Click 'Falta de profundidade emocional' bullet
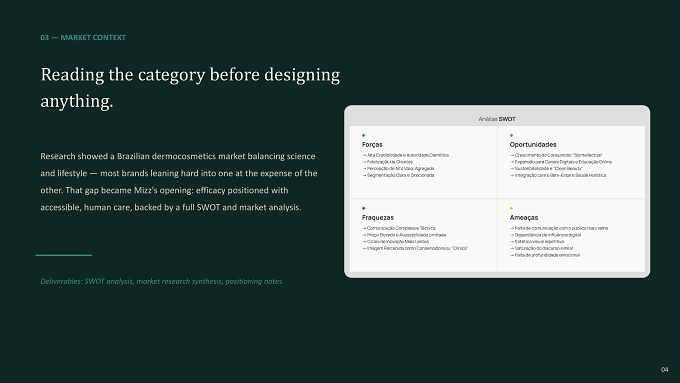The width and height of the screenshot is (680, 383). pyautogui.click(x=545, y=255)
